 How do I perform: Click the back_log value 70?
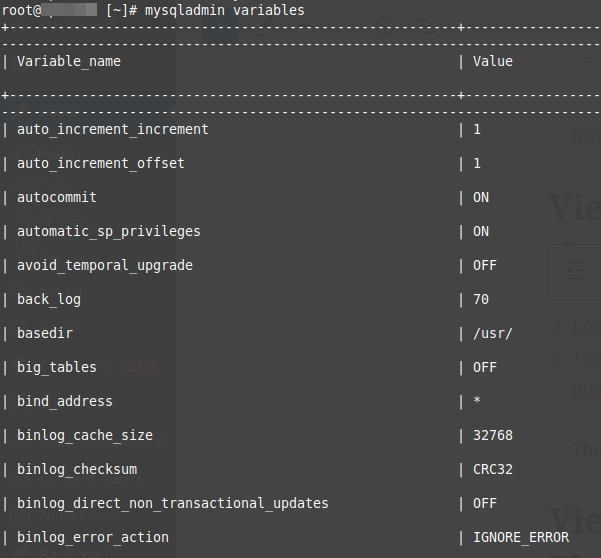481,299
